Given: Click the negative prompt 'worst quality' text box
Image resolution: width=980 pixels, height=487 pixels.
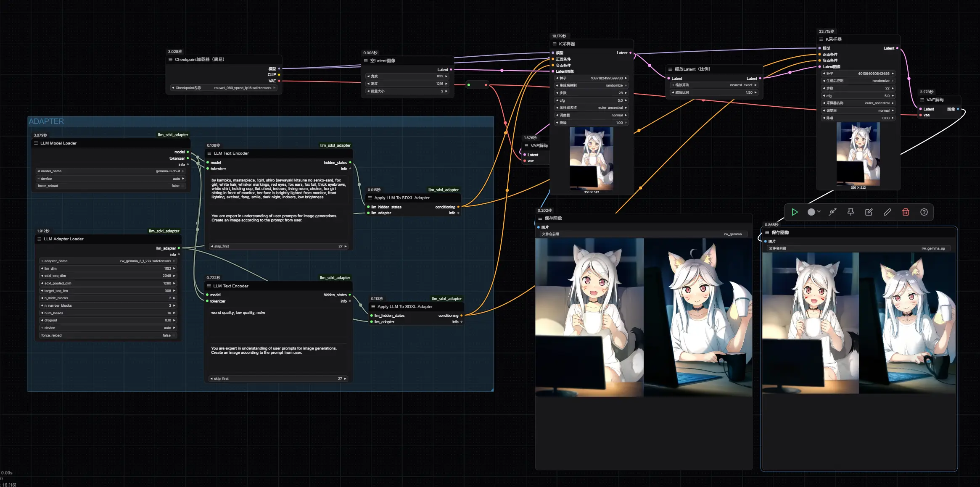Looking at the screenshot, I should (x=277, y=321).
